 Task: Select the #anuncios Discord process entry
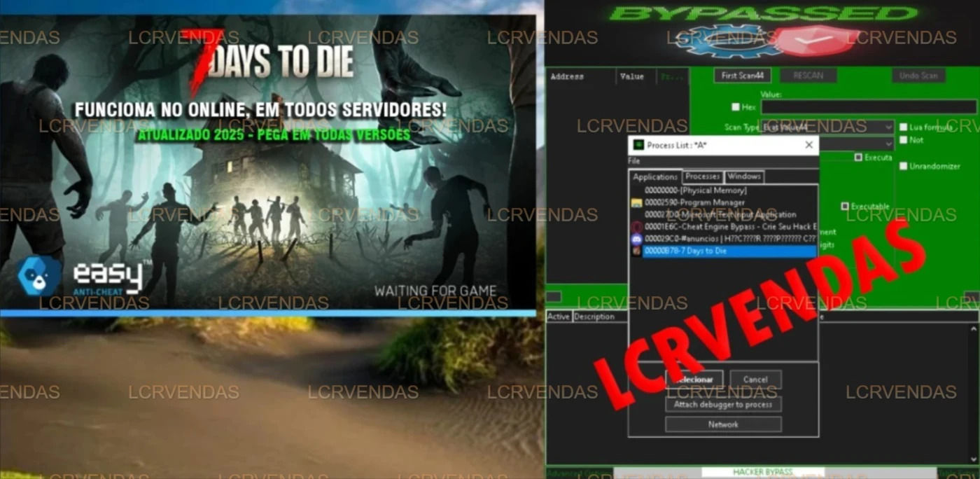tap(724, 239)
